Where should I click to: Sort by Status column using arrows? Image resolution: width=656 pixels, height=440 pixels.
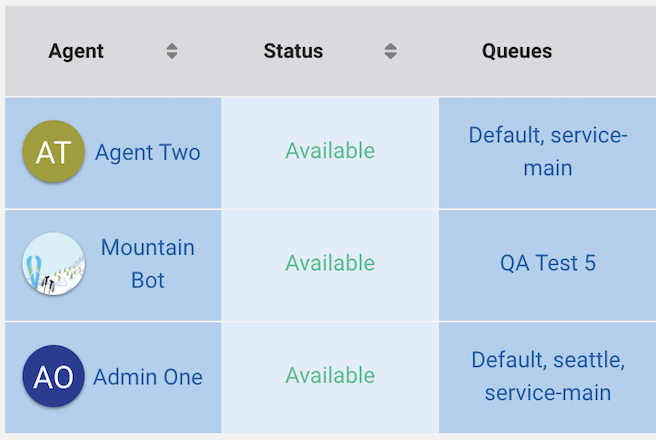click(390, 51)
